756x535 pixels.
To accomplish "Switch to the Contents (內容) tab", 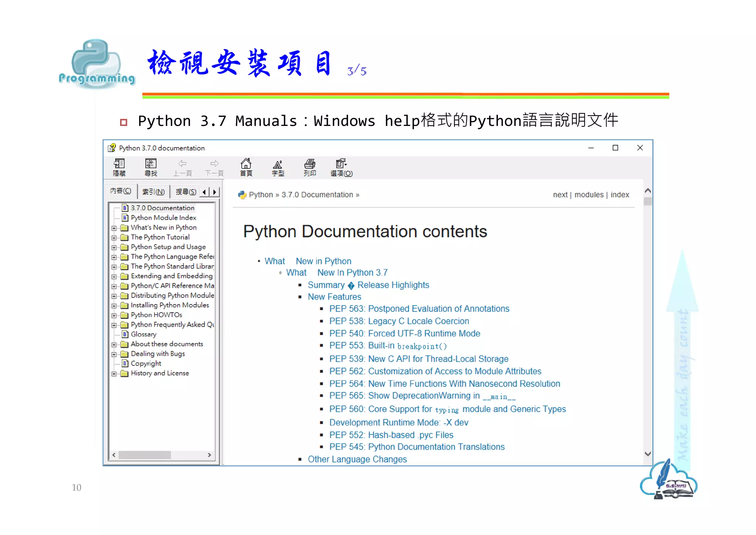I will (x=121, y=191).
